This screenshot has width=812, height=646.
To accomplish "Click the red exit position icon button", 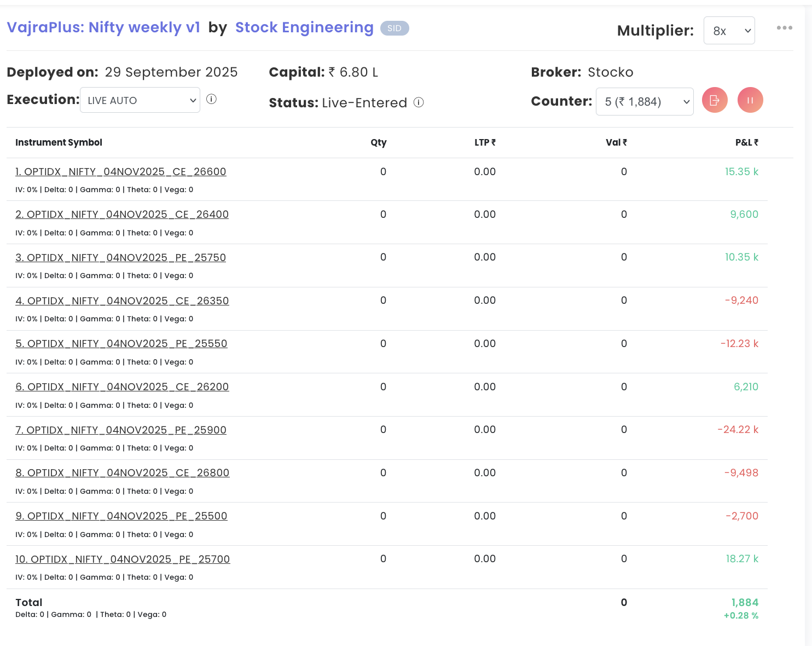I will point(715,100).
